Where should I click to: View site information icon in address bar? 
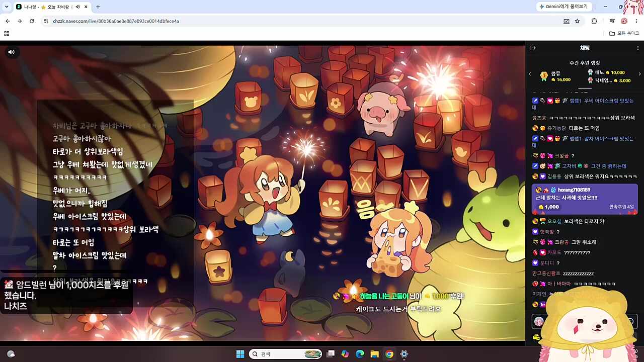click(46, 21)
